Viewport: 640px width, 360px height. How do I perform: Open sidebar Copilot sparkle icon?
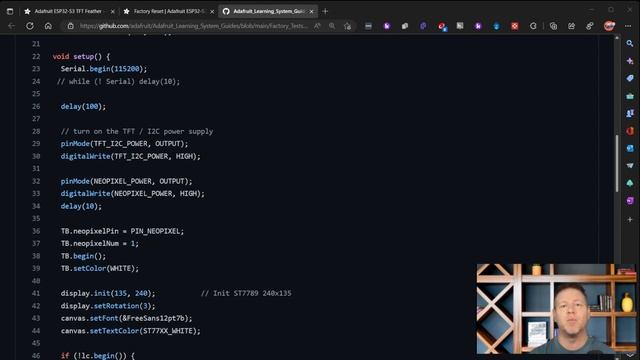[630, 61]
